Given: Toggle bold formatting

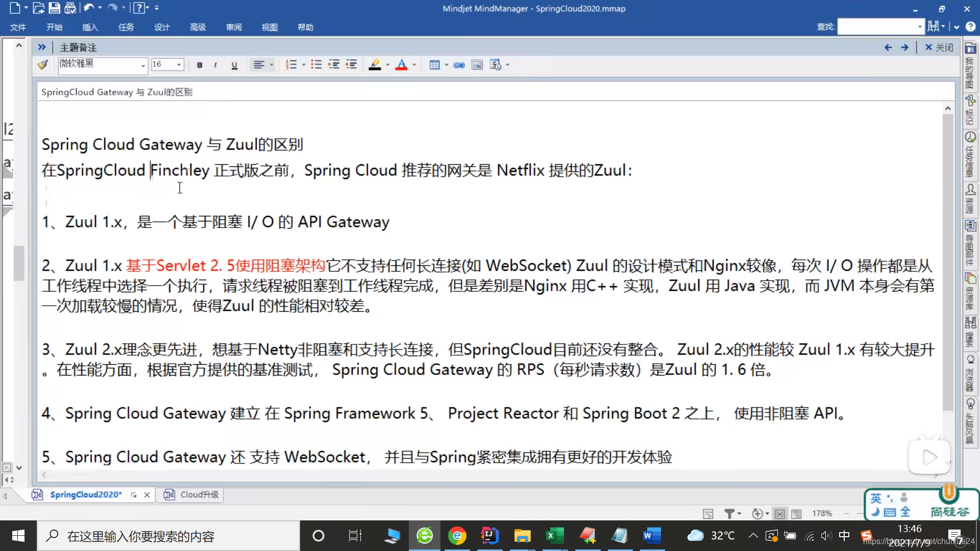Looking at the screenshot, I should point(200,65).
